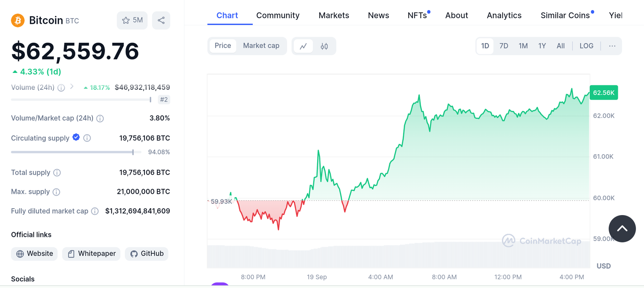Image resolution: width=644 pixels, height=288 pixels.
Task: Open the Circulating supply info icon
Action: coord(87,138)
